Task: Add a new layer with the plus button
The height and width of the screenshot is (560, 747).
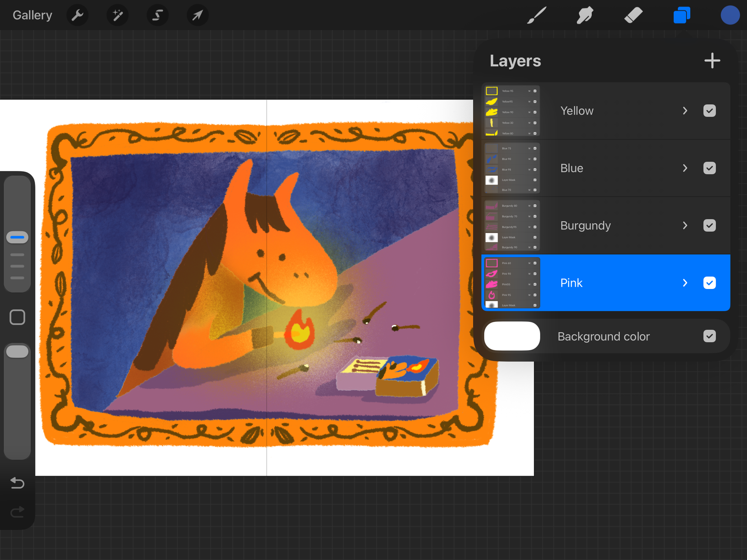Action: click(712, 60)
